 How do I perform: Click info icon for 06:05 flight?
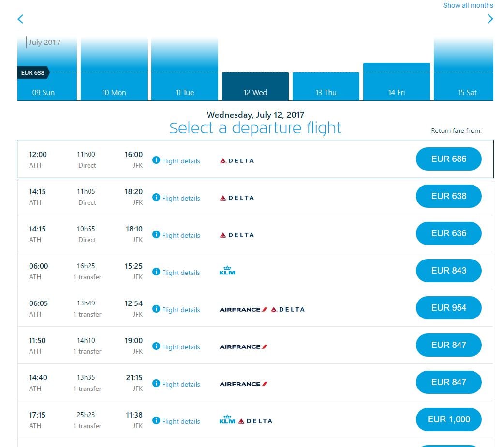coord(156,309)
